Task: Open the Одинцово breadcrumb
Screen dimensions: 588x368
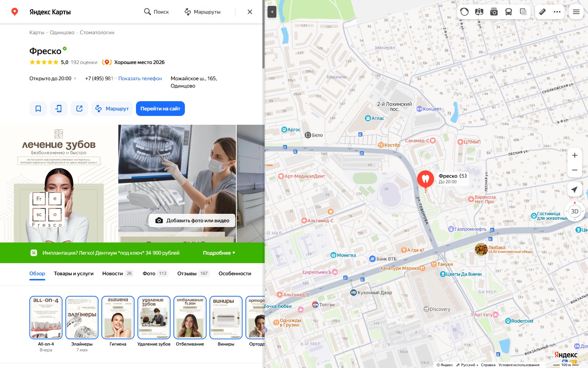Action: click(x=62, y=32)
